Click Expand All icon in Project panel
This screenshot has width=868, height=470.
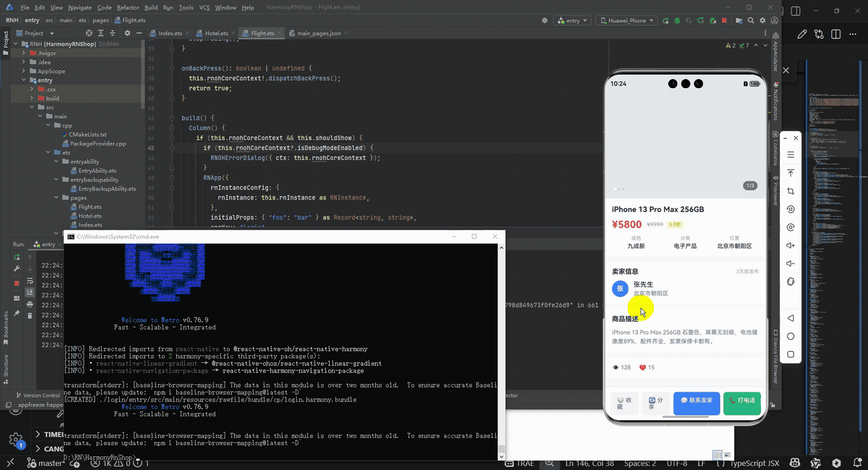(101, 33)
